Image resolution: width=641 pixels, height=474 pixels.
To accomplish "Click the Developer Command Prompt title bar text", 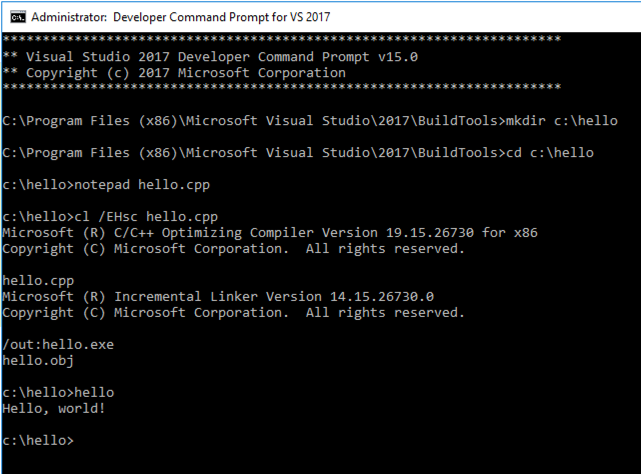I will (x=181, y=17).
